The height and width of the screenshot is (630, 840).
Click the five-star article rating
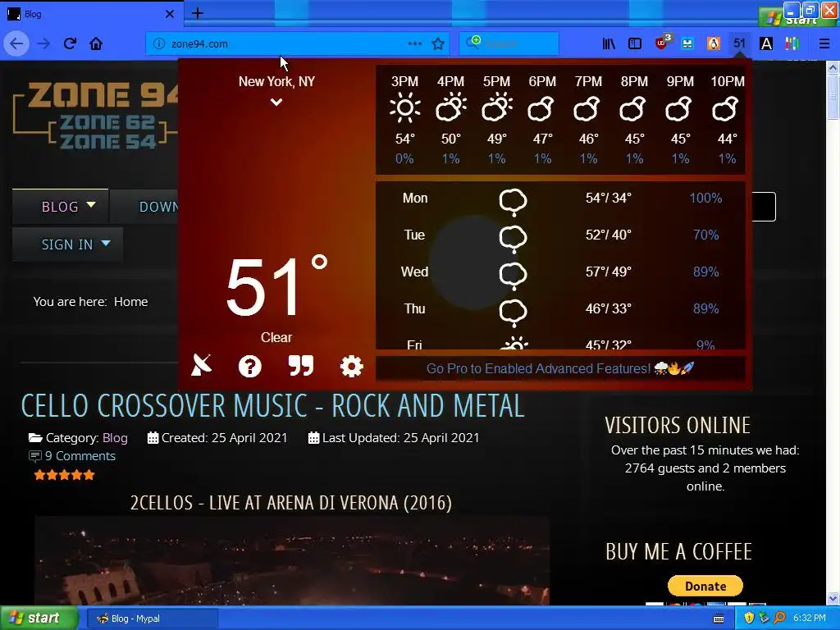coord(64,475)
